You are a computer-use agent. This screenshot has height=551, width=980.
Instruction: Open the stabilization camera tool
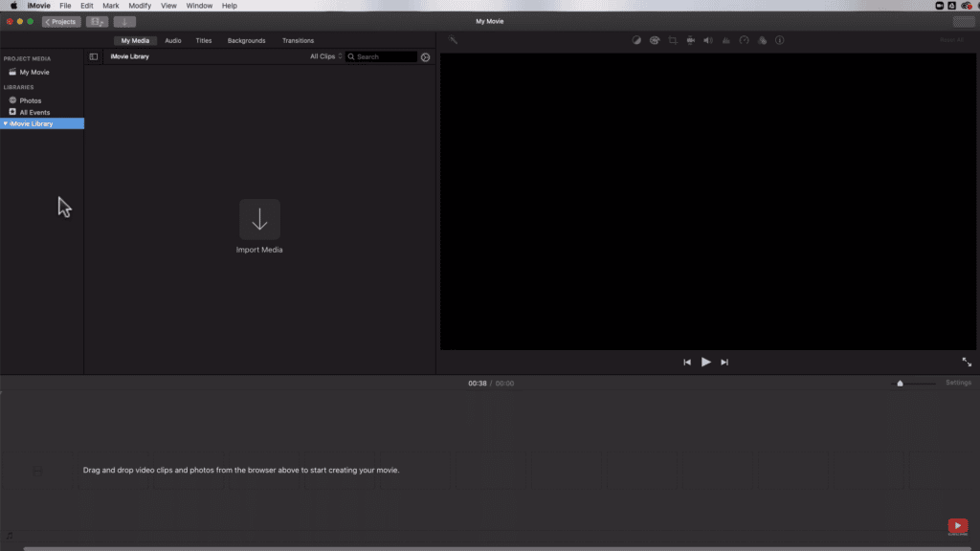(690, 40)
